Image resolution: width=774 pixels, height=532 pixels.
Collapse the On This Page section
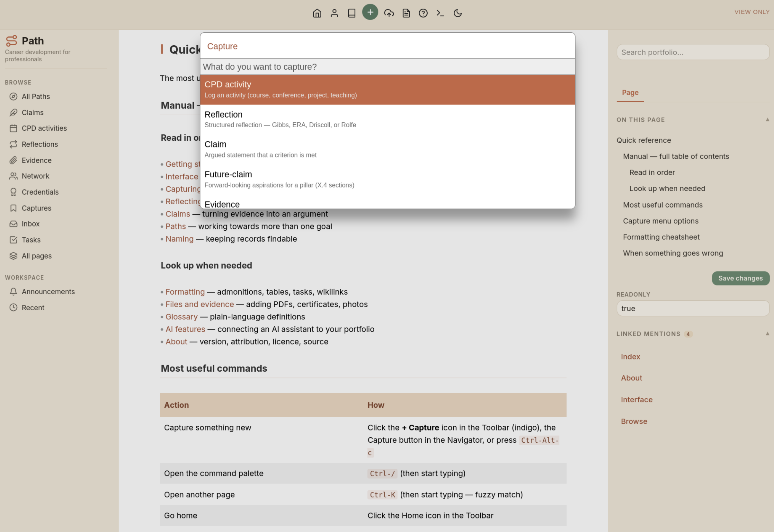coord(767,120)
